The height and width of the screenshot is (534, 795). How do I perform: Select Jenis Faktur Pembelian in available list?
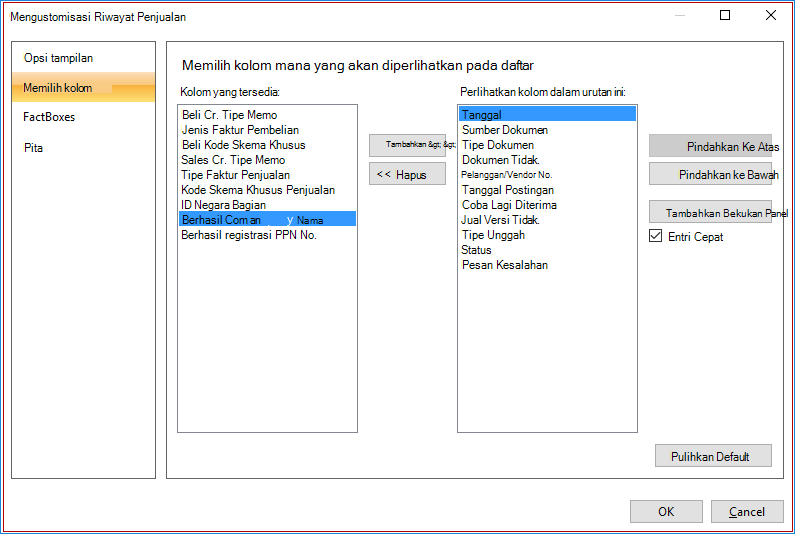[x=267, y=130]
